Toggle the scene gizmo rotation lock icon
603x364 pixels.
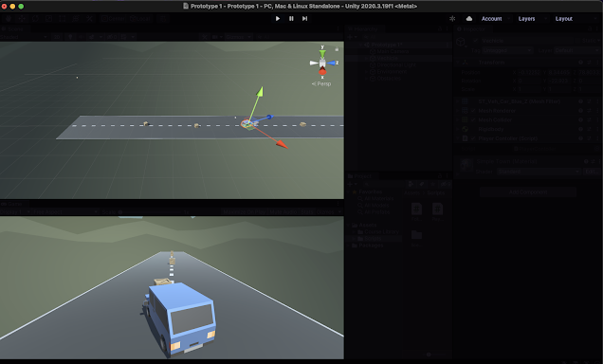tap(337, 48)
